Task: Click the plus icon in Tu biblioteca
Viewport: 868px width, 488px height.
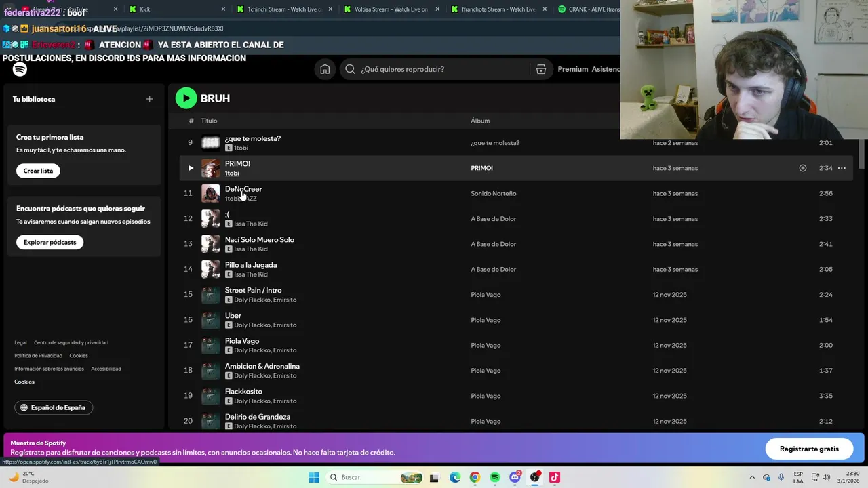Action: [149, 99]
